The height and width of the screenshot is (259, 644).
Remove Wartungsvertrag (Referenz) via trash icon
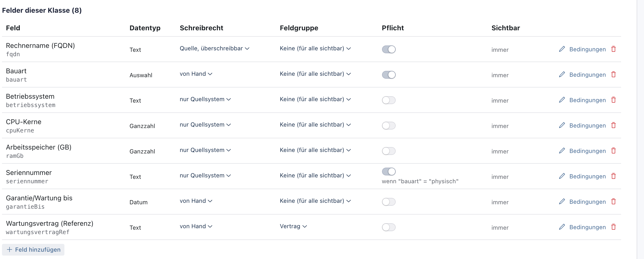613,227
